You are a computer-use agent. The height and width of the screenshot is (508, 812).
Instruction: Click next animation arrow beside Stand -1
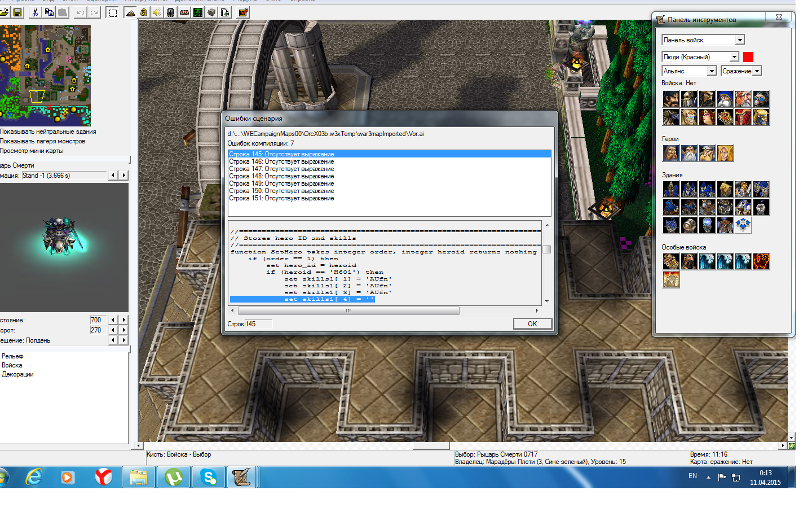click(x=124, y=176)
